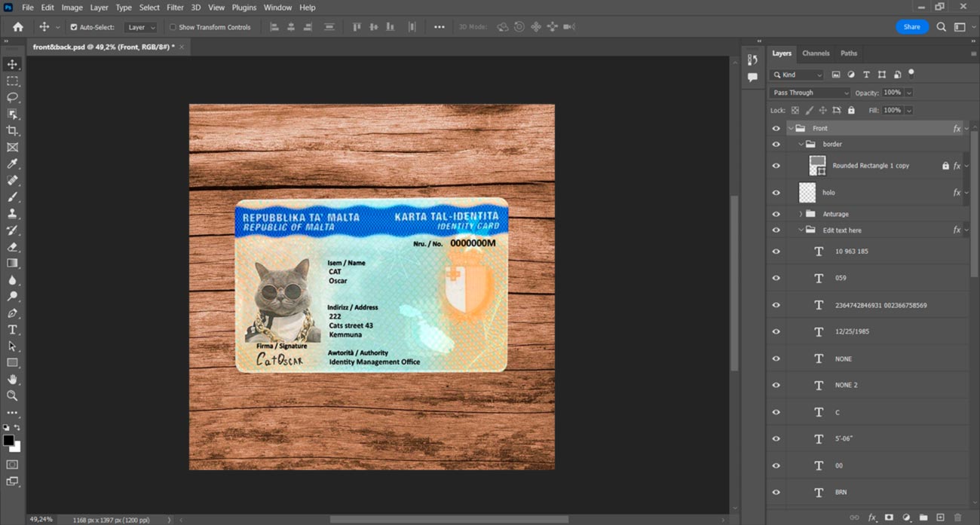The width and height of the screenshot is (980, 525).
Task: Collapse the Edit text here group chevron
Action: (801, 230)
